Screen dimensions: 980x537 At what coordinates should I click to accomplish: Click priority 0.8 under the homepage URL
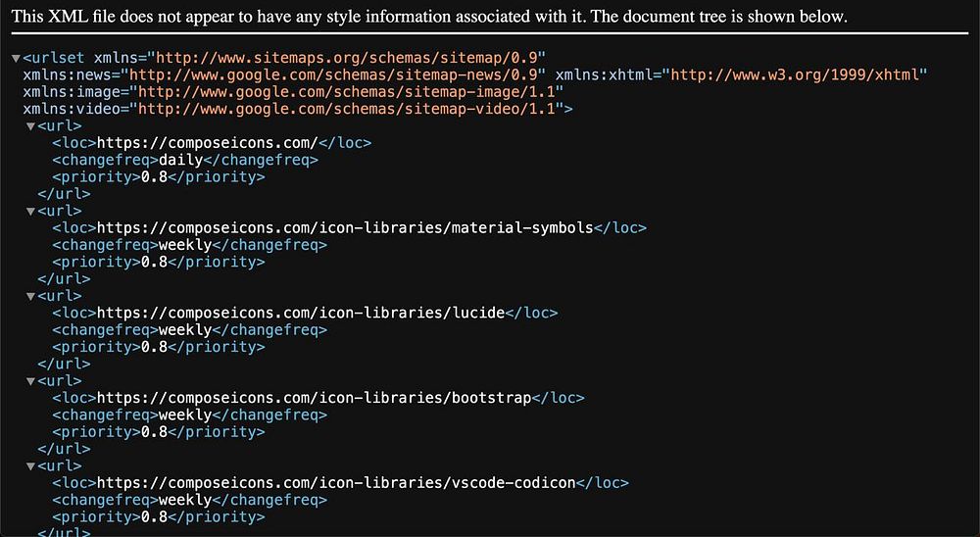click(155, 176)
